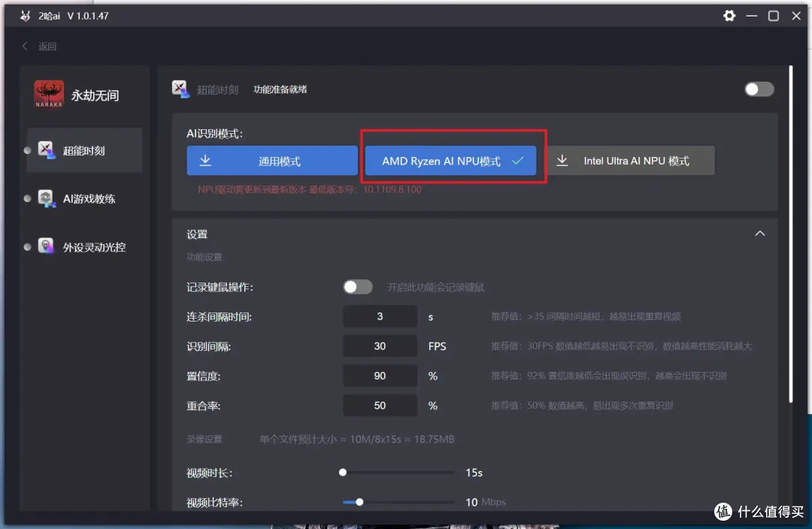Click the 识别间隔 FPS input field
The image size is (812, 529).
(x=380, y=346)
